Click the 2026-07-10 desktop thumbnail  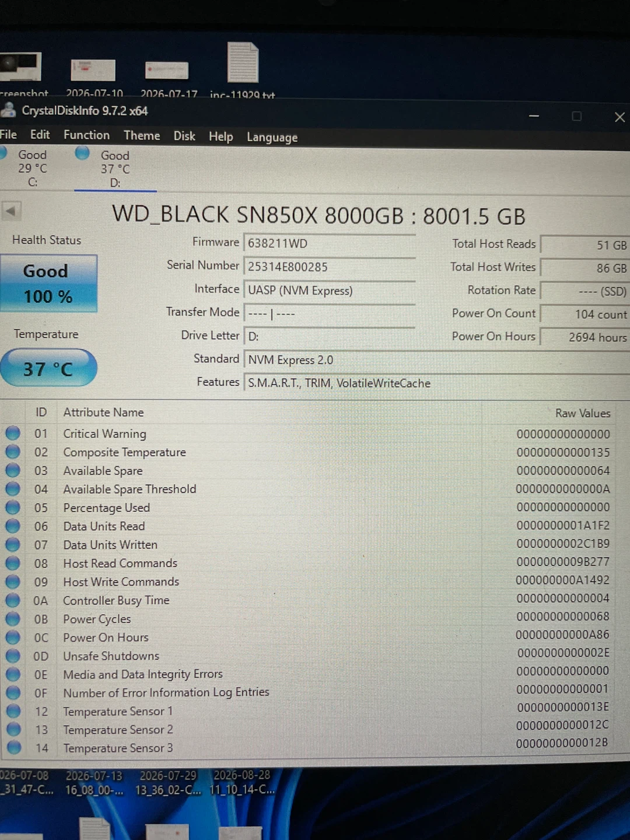pyautogui.click(x=93, y=70)
